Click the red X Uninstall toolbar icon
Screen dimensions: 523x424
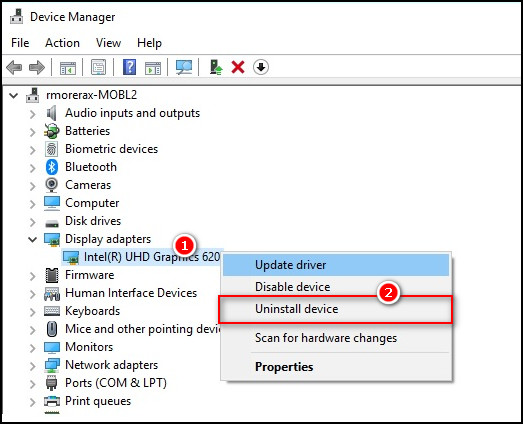click(238, 67)
